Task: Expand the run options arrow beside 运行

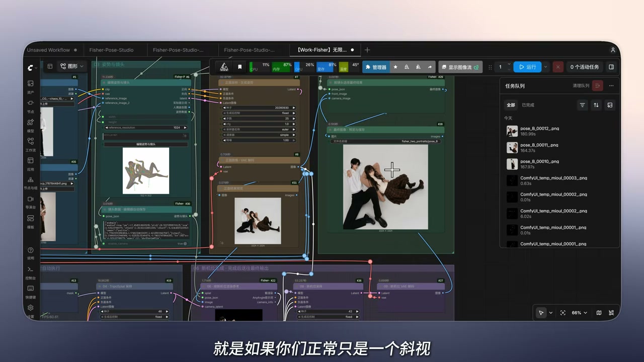Action: pos(546,67)
